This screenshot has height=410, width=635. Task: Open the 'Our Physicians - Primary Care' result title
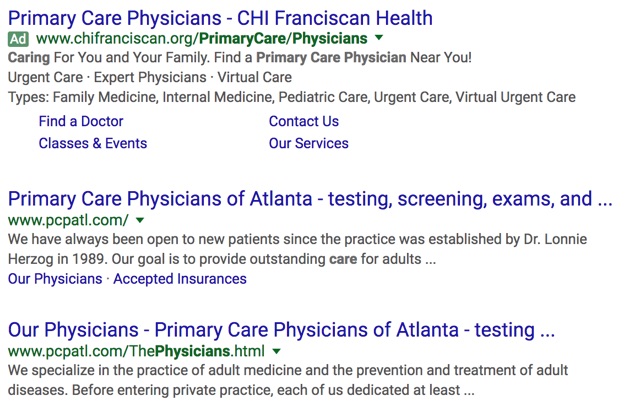(280, 330)
